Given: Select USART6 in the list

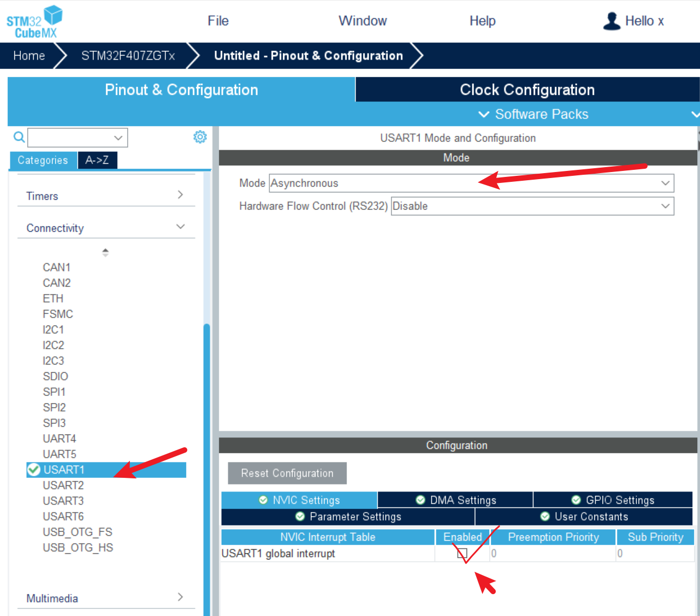Looking at the screenshot, I should [63, 516].
